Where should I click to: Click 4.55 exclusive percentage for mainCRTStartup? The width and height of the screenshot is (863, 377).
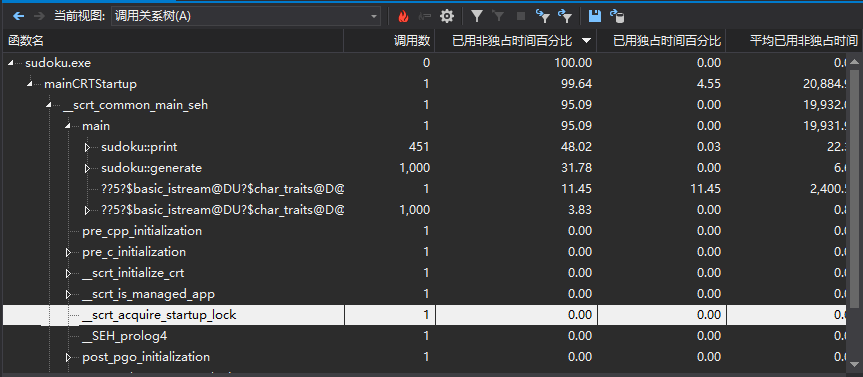click(708, 84)
